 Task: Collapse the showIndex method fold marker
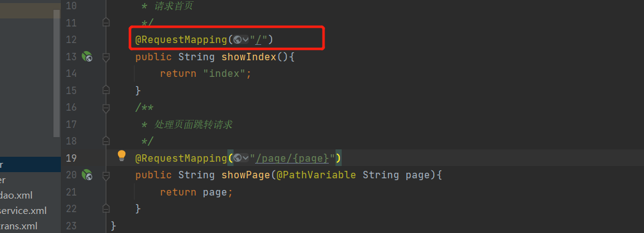pos(106,57)
